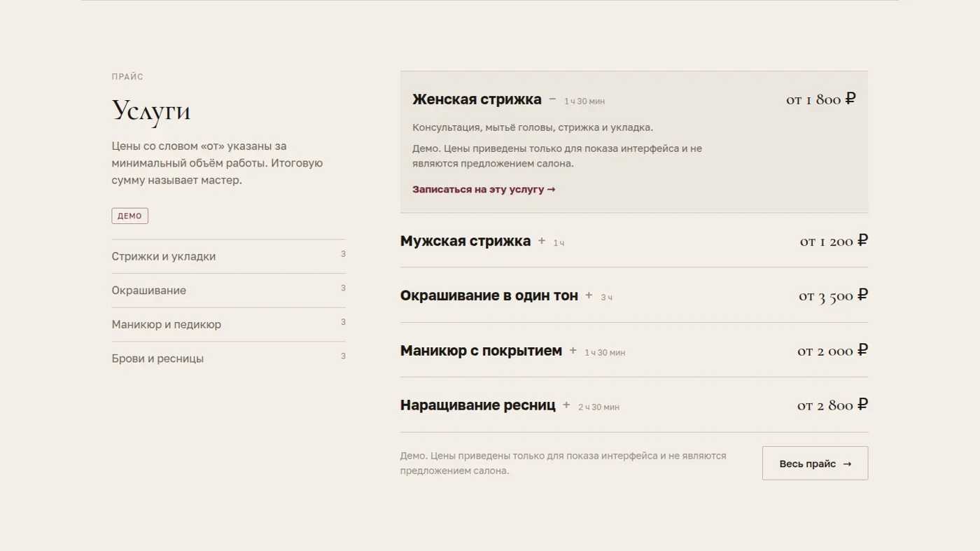Click the Записаться на эту услугу link
Image resolution: width=980 pixels, height=551 pixels.
click(x=484, y=189)
